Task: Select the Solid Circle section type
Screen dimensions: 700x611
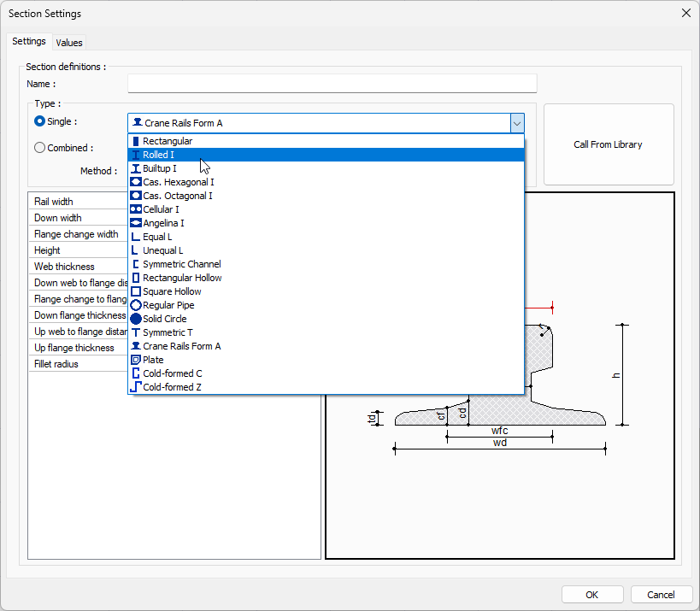Action: (162, 319)
